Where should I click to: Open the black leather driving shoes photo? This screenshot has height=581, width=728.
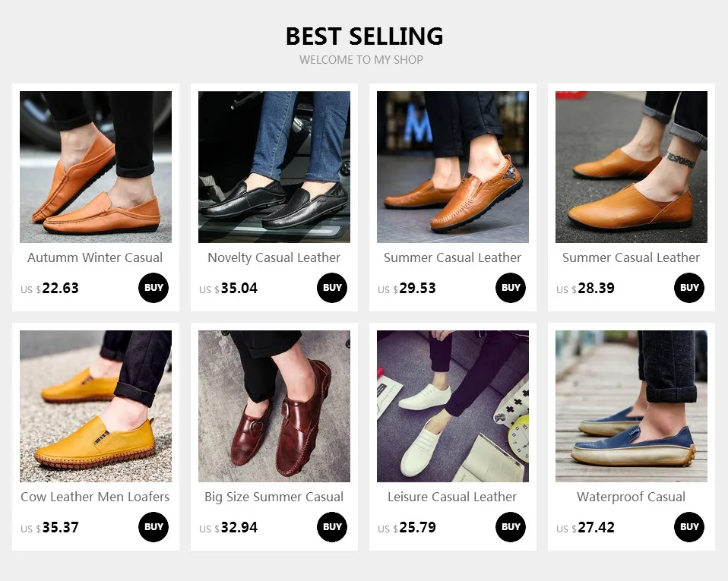[x=274, y=167]
